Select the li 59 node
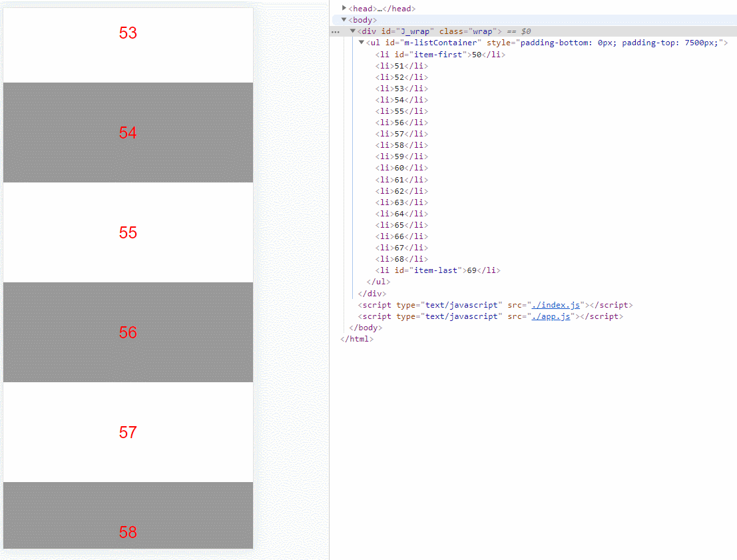The image size is (737, 560). pos(401,156)
